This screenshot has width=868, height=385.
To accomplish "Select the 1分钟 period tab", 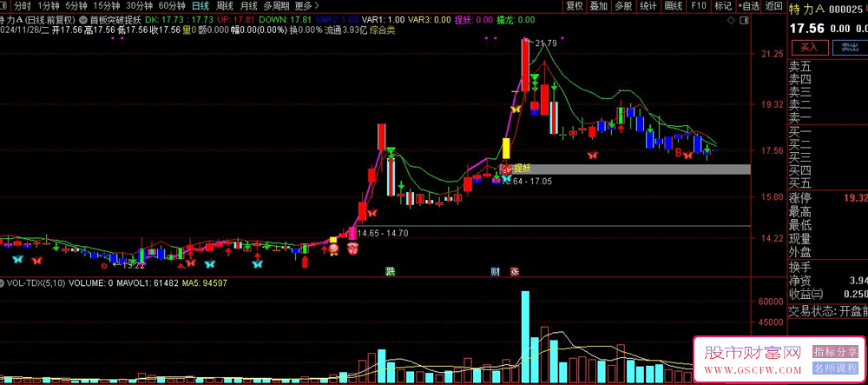I will (x=48, y=6).
